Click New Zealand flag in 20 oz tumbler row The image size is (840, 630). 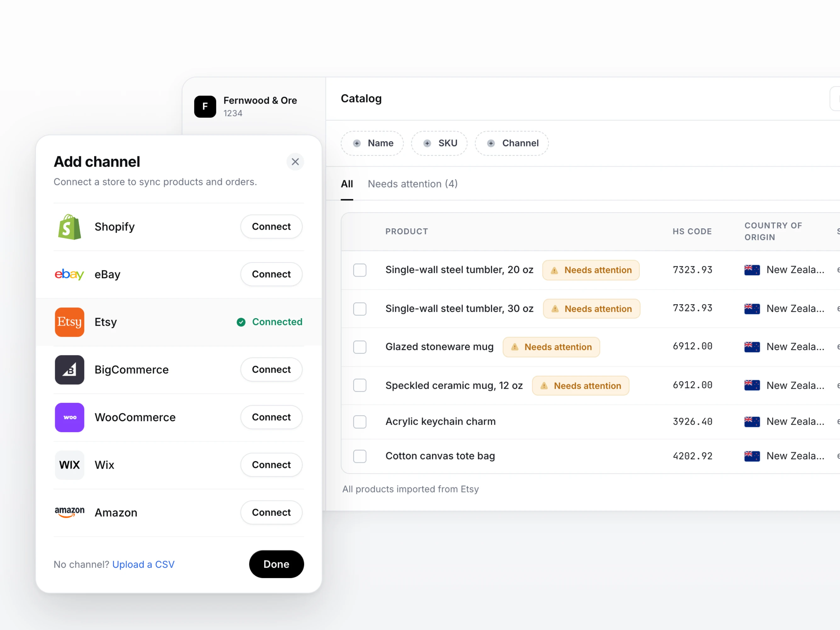(752, 270)
